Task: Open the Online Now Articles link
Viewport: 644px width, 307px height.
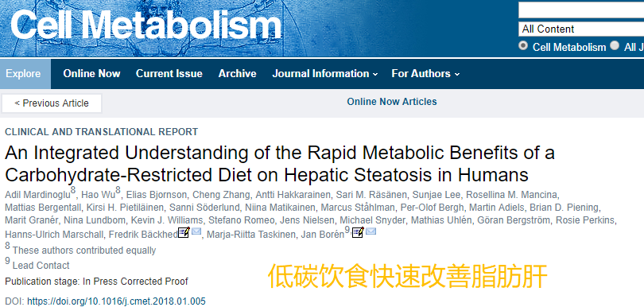Action: [x=392, y=102]
